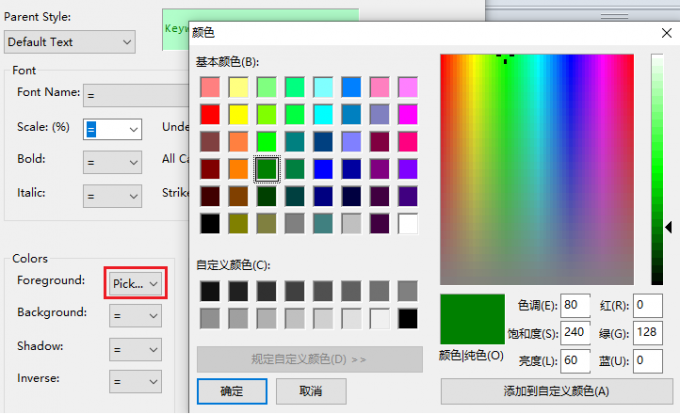The width and height of the screenshot is (680, 414).
Task: Select the black basic color swatch
Action: [210, 224]
